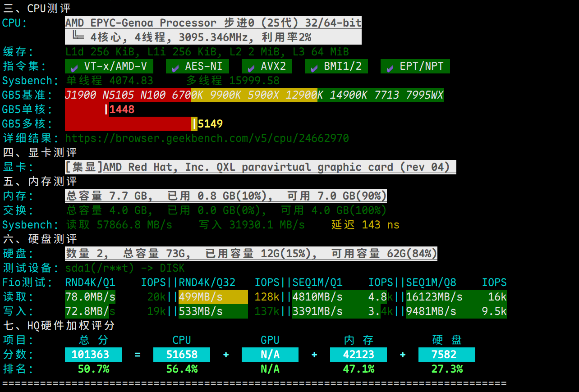The height and width of the screenshot is (392, 579).
Task: Click the VT-x/AMD-V instruction set badge
Action: click(x=109, y=66)
